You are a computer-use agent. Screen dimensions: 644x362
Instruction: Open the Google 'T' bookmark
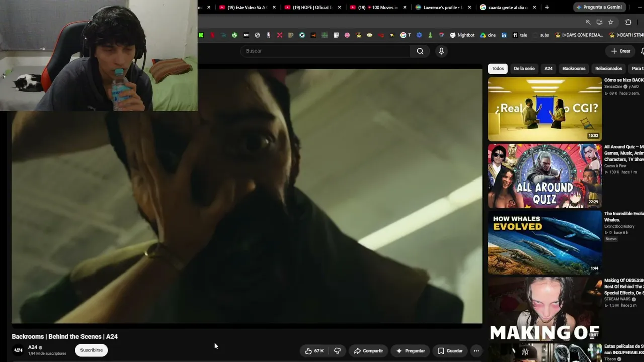point(406,35)
